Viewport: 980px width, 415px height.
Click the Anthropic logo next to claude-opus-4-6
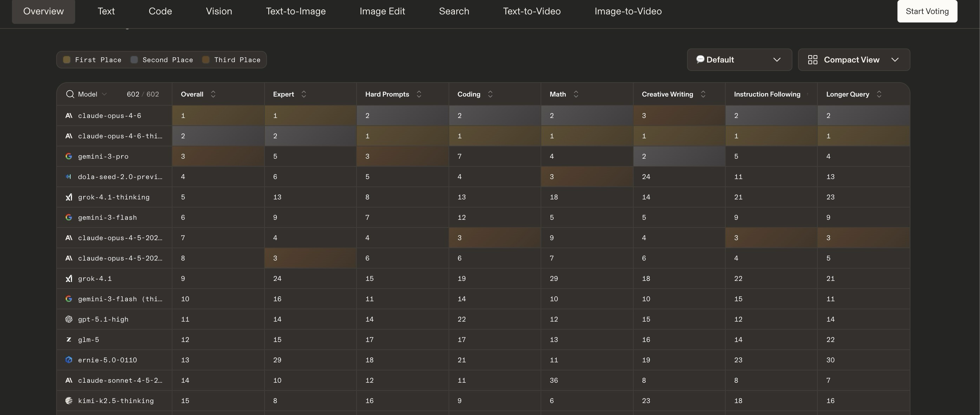pyautogui.click(x=69, y=116)
